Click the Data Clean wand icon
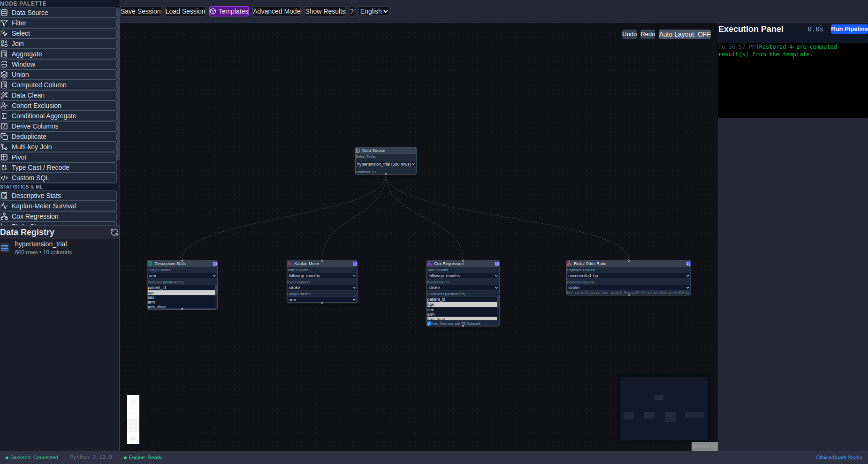The image size is (868, 464). tap(4, 95)
